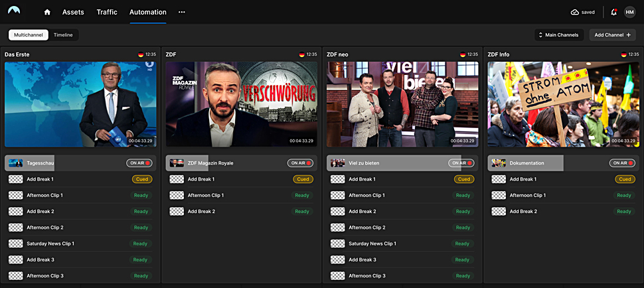Select the Automation tab
The height and width of the screenshot is (288, 644).
(x=148, y=13)
